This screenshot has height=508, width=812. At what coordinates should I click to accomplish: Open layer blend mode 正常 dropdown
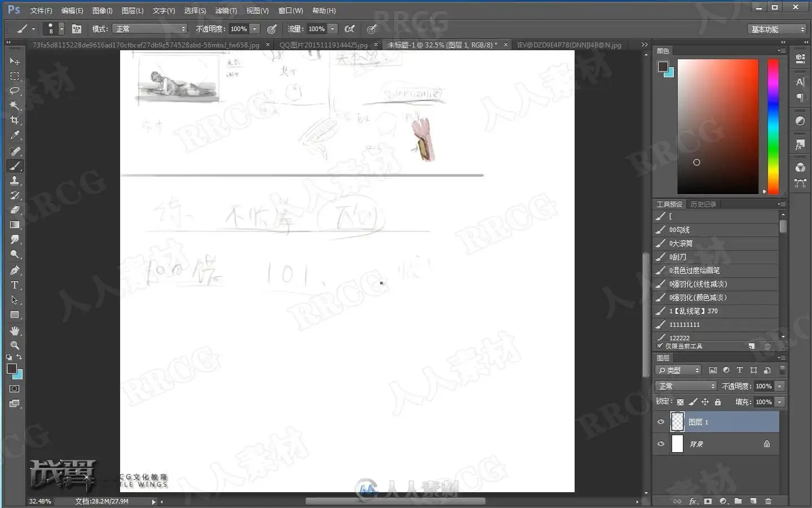coord(686,386)
